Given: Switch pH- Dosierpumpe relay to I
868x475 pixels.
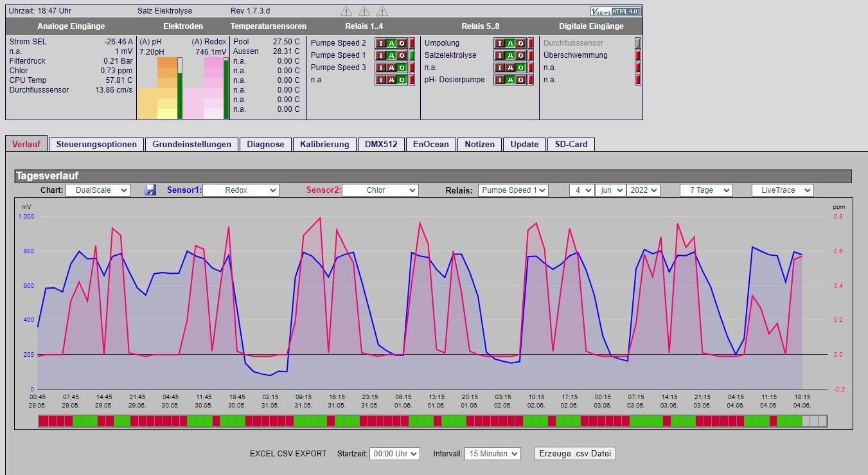Looking at the screenshot, I should pos(499,80).
